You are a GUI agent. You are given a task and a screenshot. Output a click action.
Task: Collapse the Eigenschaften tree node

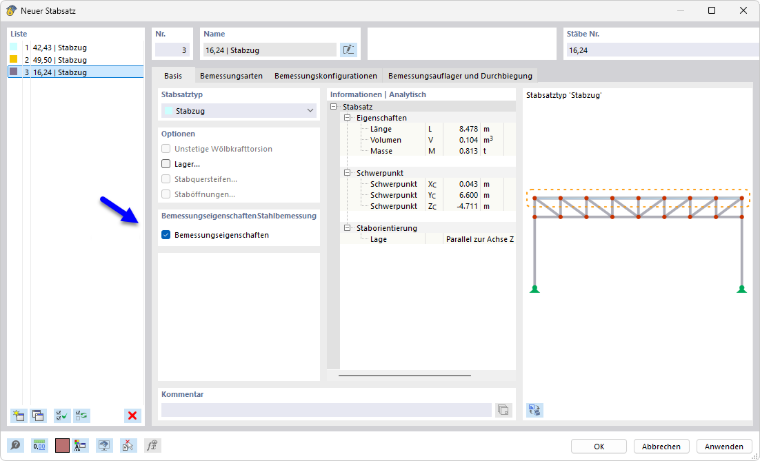coord(347,118)
